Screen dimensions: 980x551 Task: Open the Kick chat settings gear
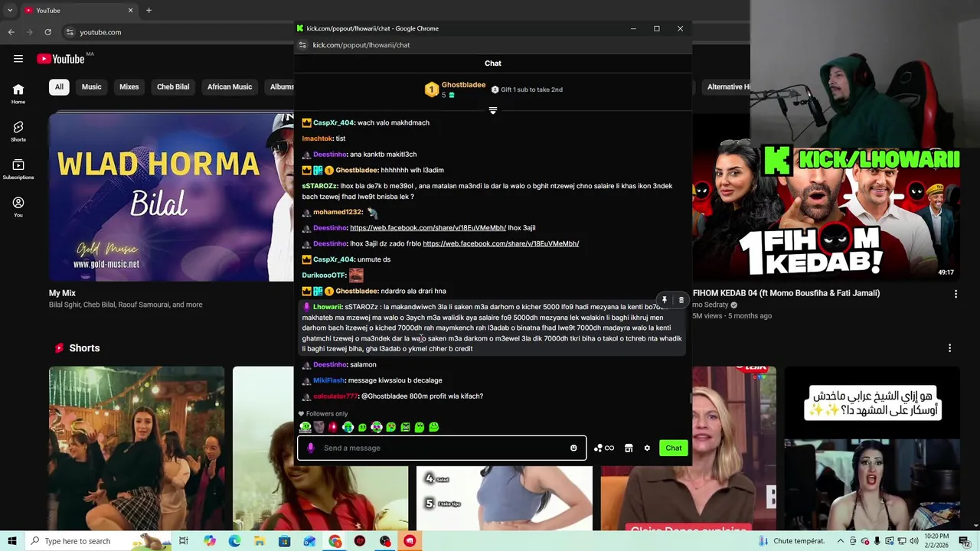(x=647, y=448)
